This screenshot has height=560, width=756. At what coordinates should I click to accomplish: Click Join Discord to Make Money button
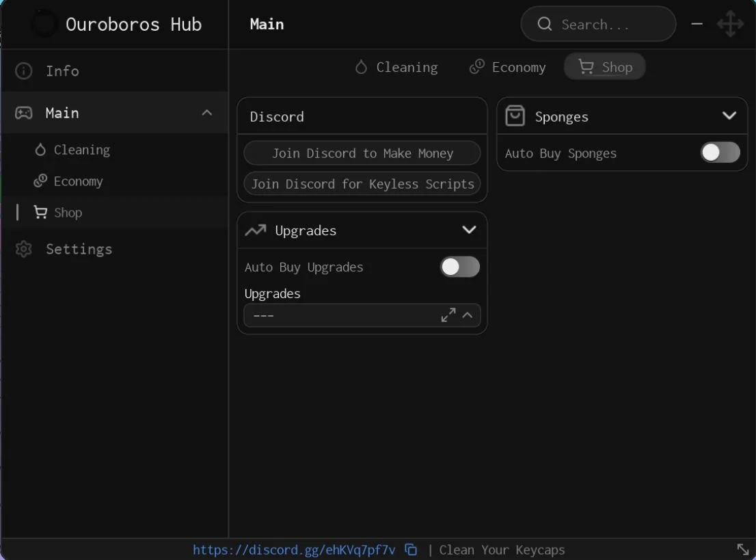tap(362, 153)
